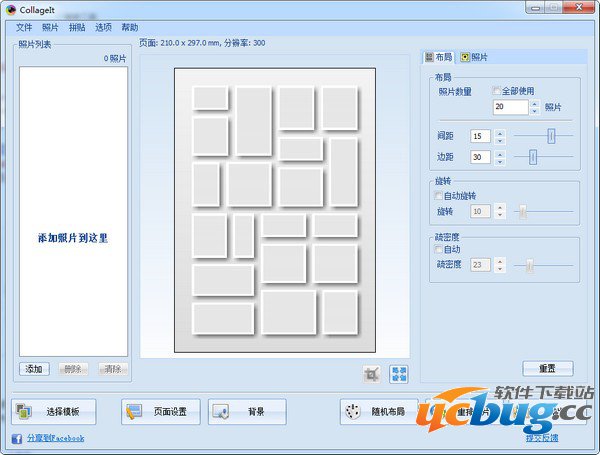Open the 背景 background settings

point(247,412)
